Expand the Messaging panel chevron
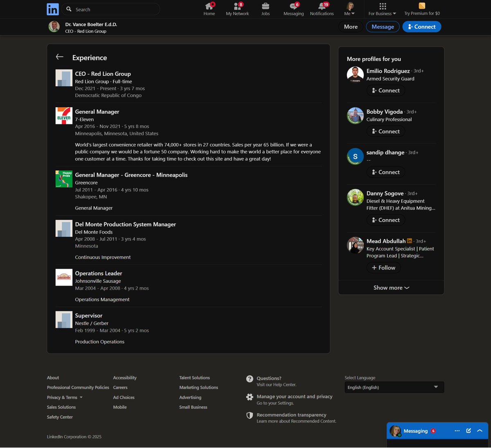This screenshot has height=448, width=491. tap(480, 430)
